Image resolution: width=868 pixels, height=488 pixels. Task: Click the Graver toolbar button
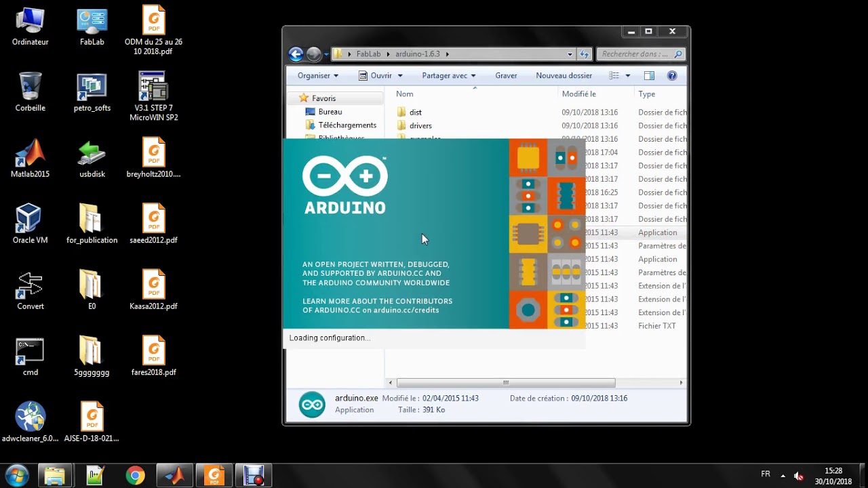(506, 76)
